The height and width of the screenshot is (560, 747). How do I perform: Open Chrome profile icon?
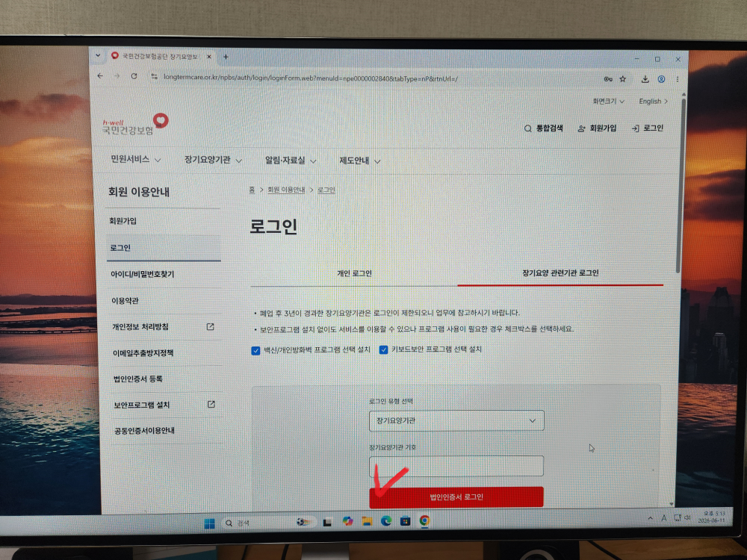coord(661,79)
